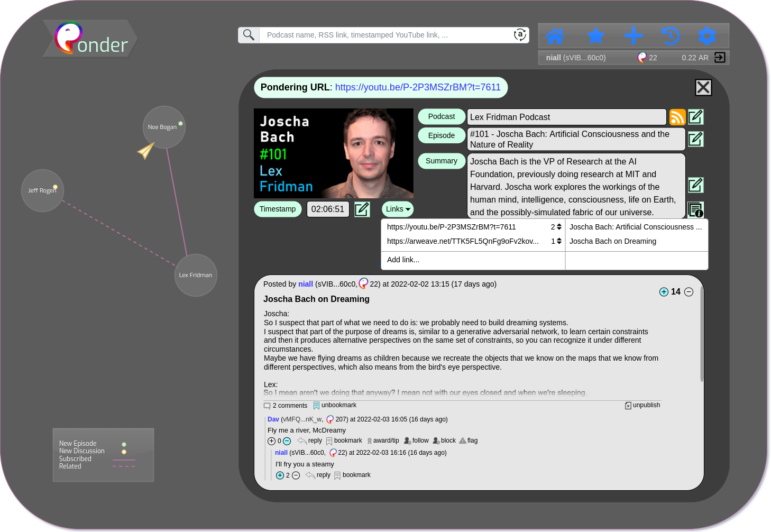Click reply under Dav's comment
The height and width of the screenshot is (532, 771).
[310, 441]
